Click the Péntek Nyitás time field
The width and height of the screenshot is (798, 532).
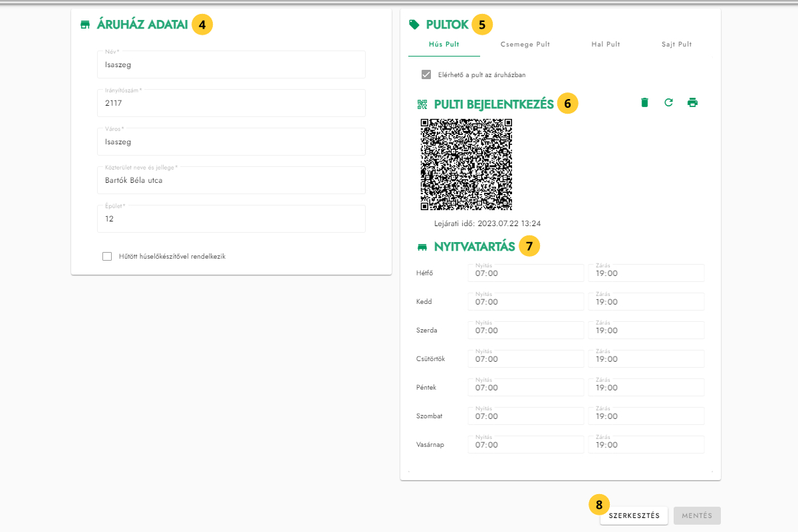coord(526,388)
